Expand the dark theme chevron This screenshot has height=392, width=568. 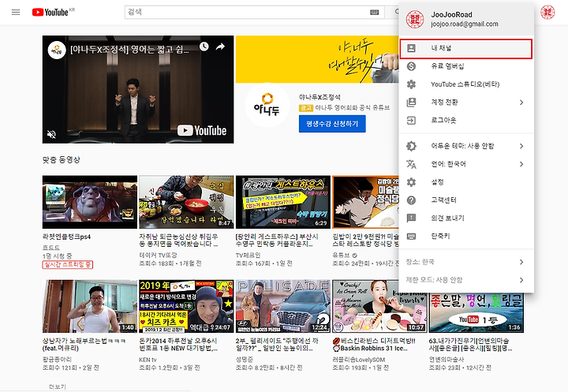click(x=521, y=146)
